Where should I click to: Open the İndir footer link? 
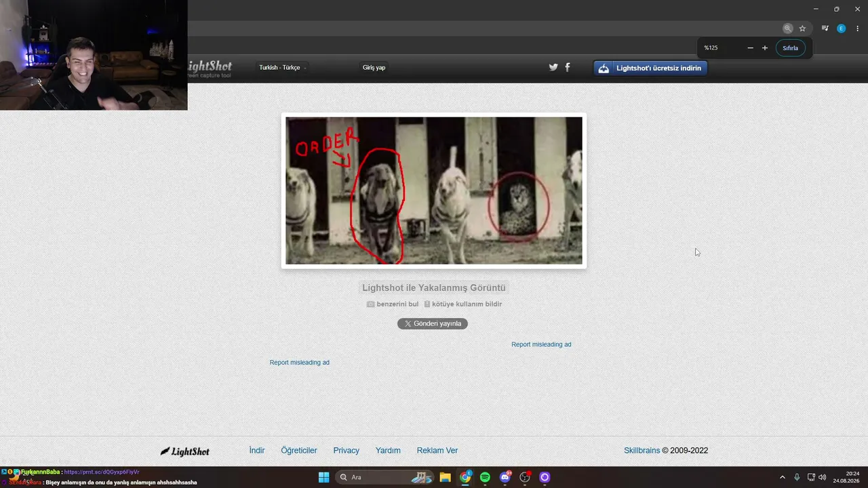click(257, 451)
